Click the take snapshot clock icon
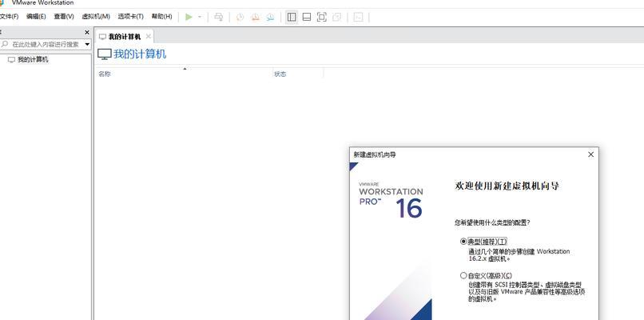 [x=240, y=17]
